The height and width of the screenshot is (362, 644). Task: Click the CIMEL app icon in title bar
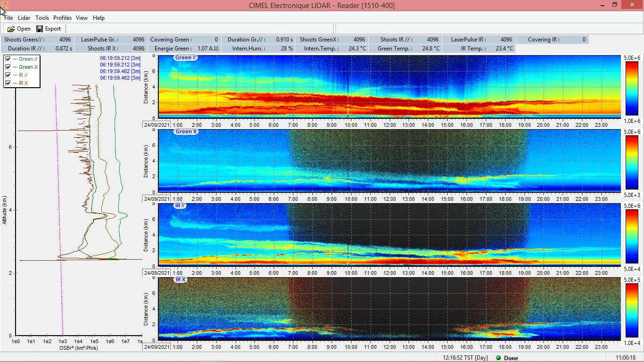pyautogui.click(x=4, y=5)
